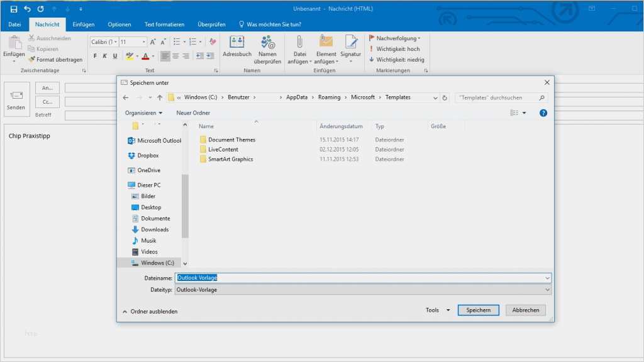Click the navigation pane vertical scrollbar
Screen dimensions: 644x362
coord(185,207)
